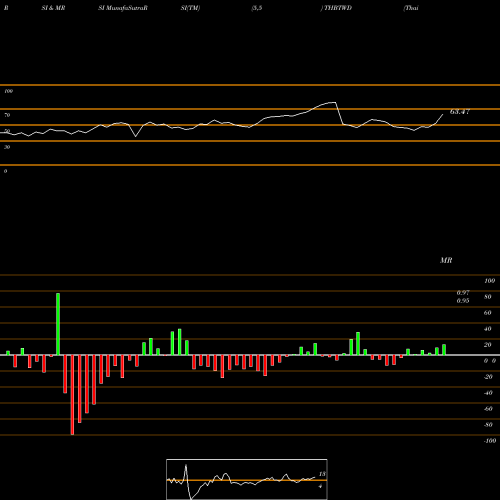Click the RSI value label 63.47
This screenshot has height=500, width=500.
[x=460, y=112]
